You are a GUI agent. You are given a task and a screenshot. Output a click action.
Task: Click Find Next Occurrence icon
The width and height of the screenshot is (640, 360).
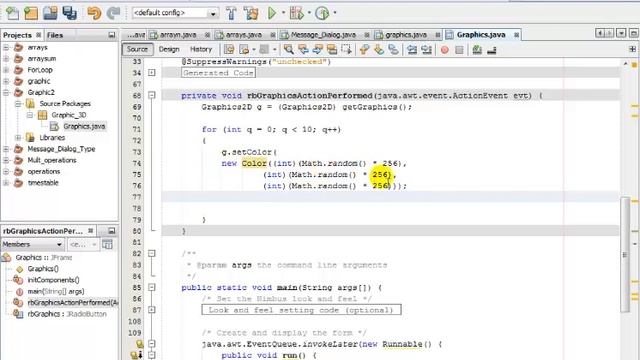(x=318, y=50)
